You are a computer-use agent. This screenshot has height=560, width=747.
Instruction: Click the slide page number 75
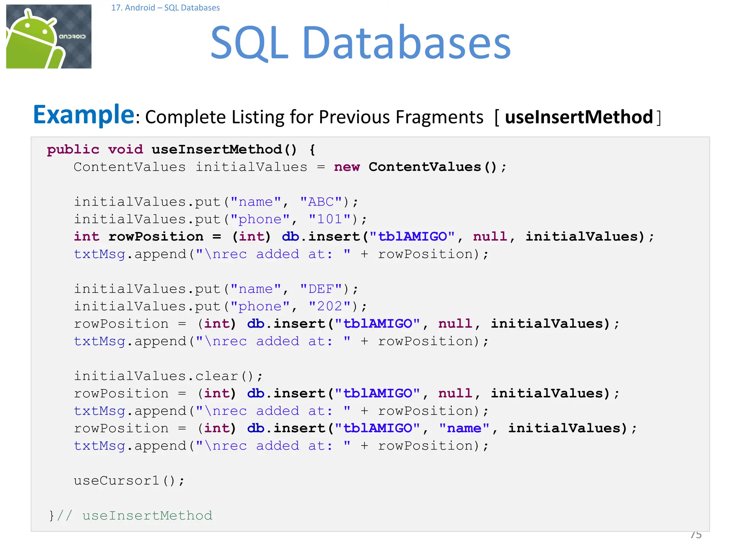click(696, 535)
